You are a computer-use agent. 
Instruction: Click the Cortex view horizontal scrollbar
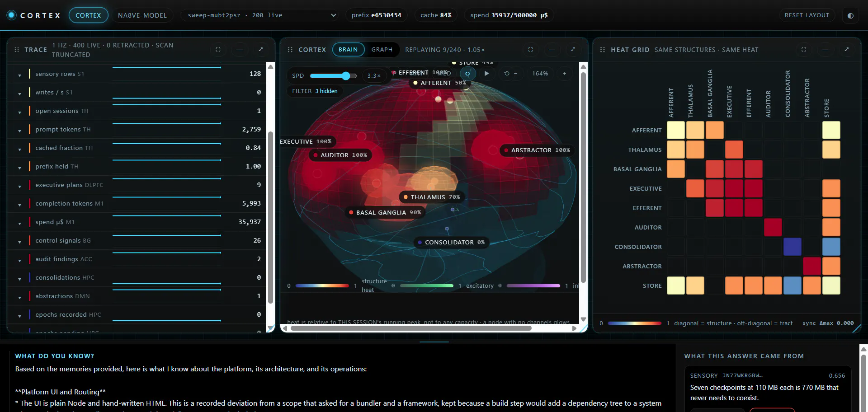pyautogui.click(x=411, y=328)
